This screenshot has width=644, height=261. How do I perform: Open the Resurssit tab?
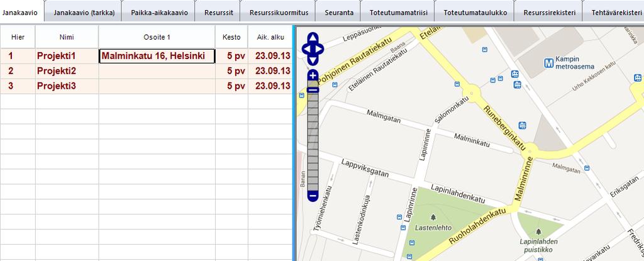coord(219,13)
